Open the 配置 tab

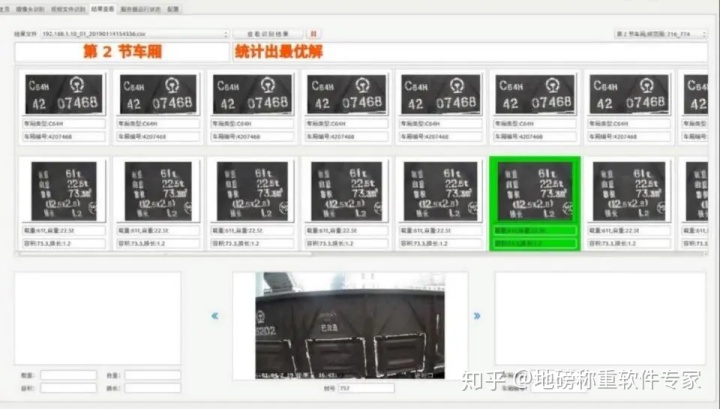[x=173, y=9]
